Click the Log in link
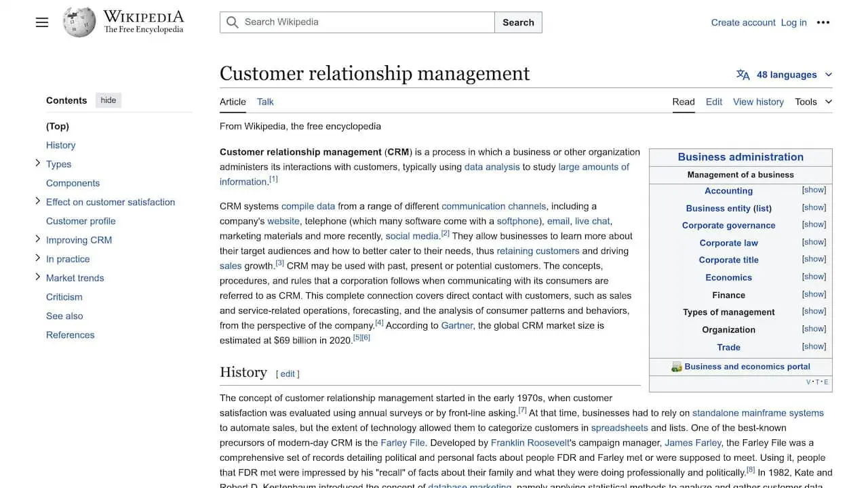868x488 pixels. pos(793,22)
